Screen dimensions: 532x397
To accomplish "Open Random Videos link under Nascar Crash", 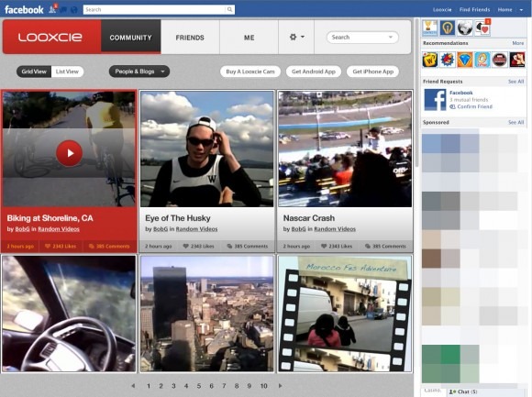I will click(335, 229).
